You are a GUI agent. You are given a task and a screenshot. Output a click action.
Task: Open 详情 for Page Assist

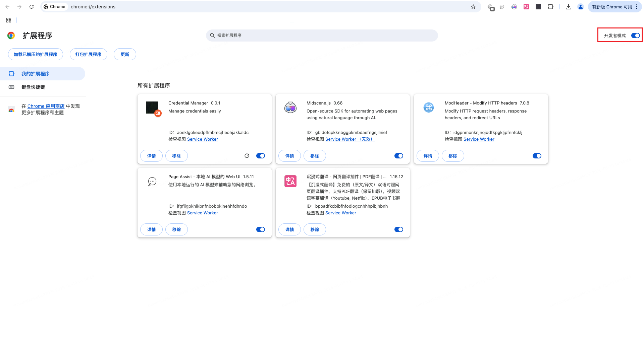point(151,229)
